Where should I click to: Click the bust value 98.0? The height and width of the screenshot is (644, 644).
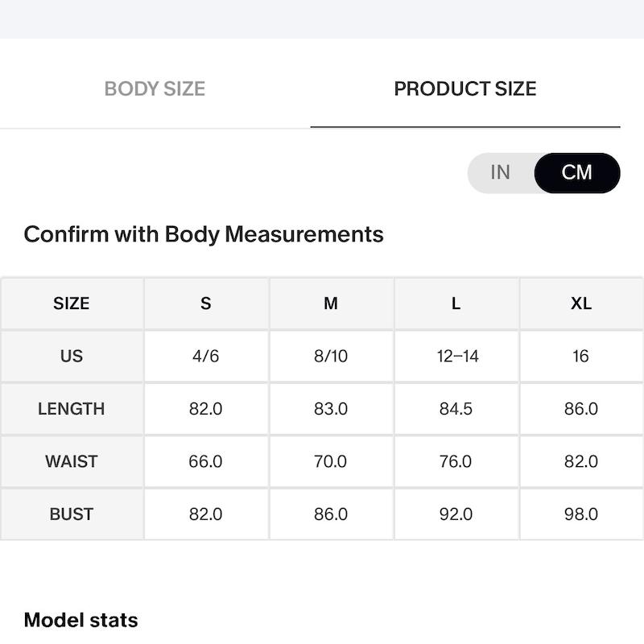coord(581,514)
